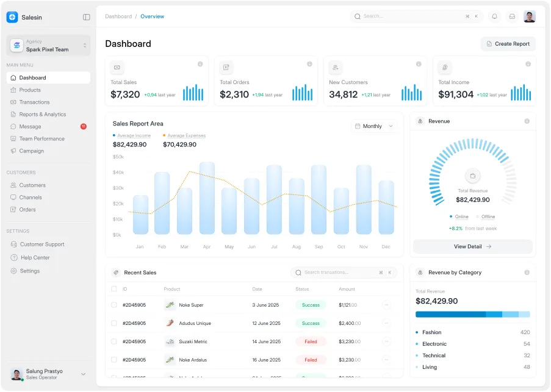Click the Electronic category row

coord(473,344)
